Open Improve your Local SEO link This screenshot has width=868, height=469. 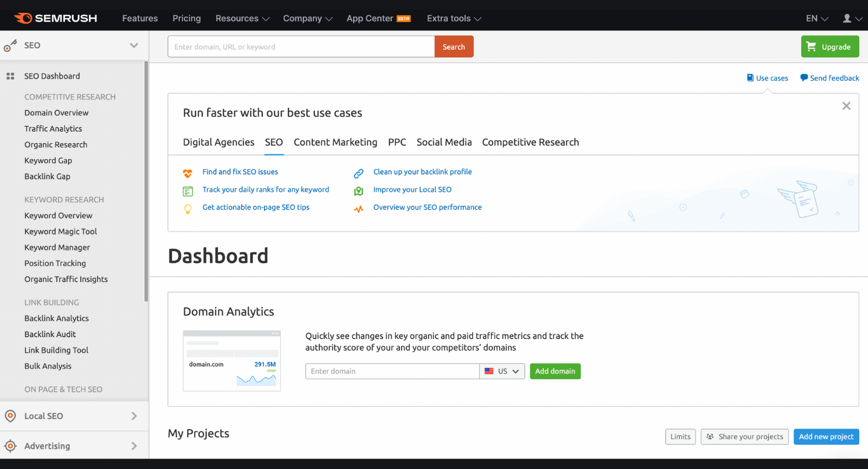[412, 189]
